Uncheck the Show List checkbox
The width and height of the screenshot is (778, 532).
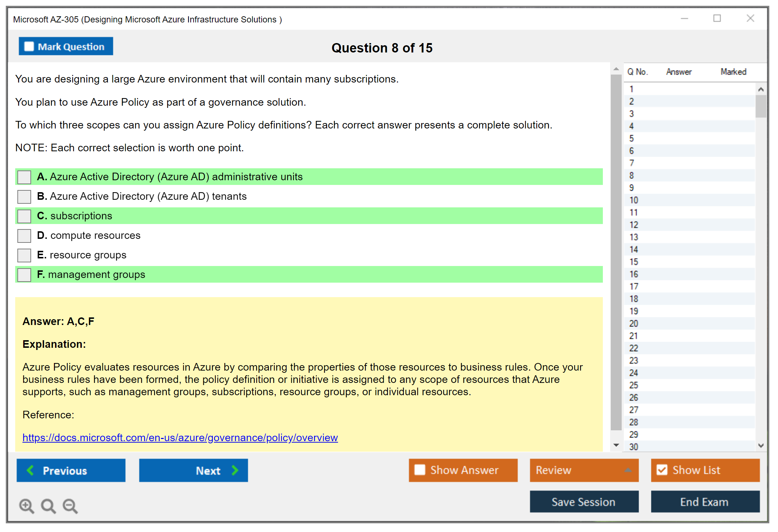coord(662,470)
